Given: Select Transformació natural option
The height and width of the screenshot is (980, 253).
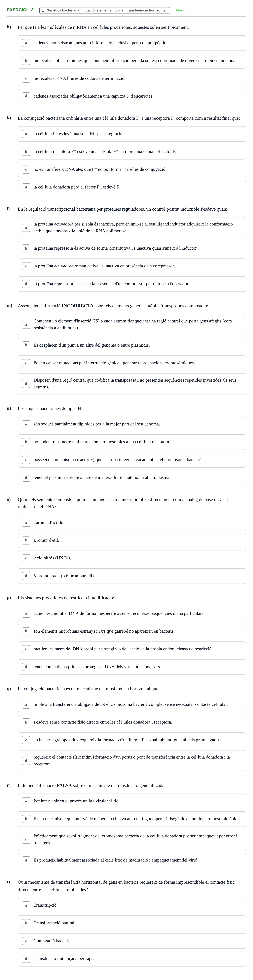Looking at the screenshot, I should point(132,923).
